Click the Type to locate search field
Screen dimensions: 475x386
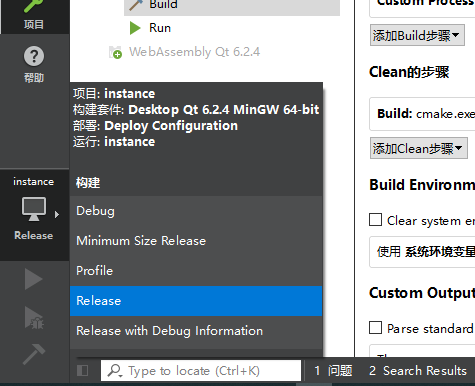[x=201, y=370]
